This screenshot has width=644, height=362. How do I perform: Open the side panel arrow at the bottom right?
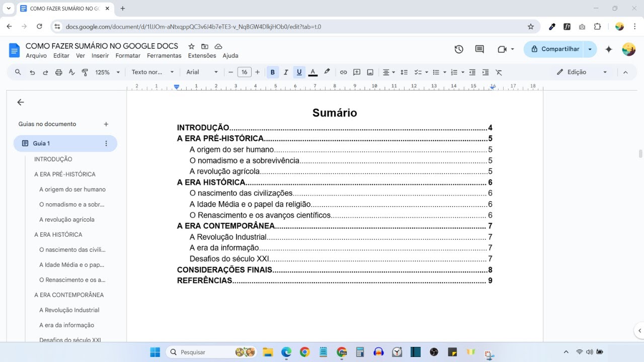640,331
